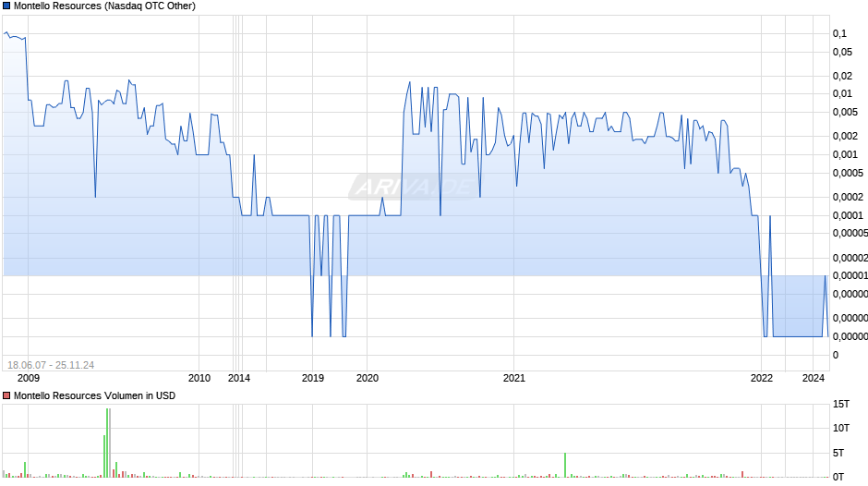Click the 2010 x-axis label
This screenshot has width=868, height=486.
point(199,378)
